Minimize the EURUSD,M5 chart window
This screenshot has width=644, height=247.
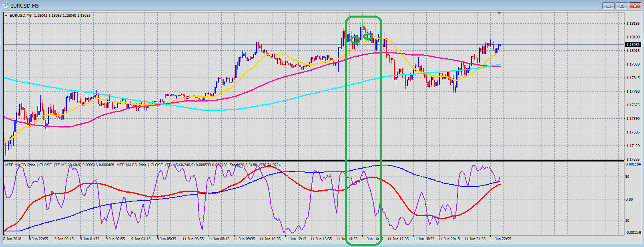click(608, 6)
